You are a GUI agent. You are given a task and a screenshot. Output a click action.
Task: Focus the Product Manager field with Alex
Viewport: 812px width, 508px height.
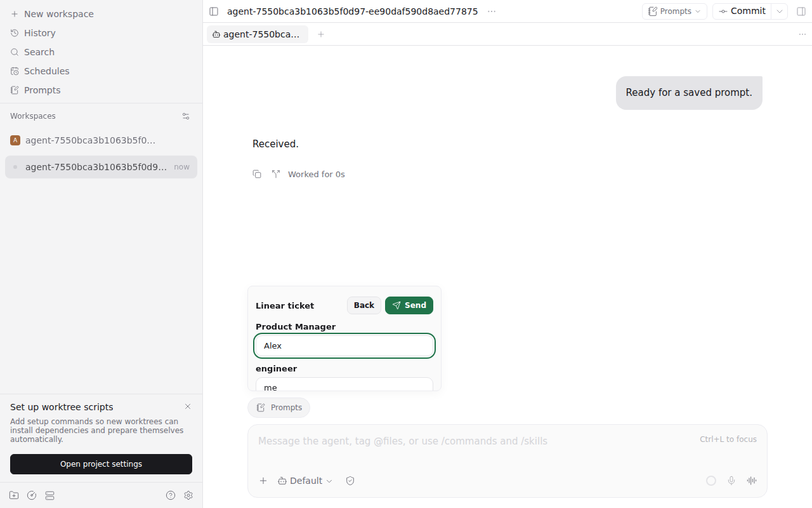pyautogui.click(x=344, y=346)
